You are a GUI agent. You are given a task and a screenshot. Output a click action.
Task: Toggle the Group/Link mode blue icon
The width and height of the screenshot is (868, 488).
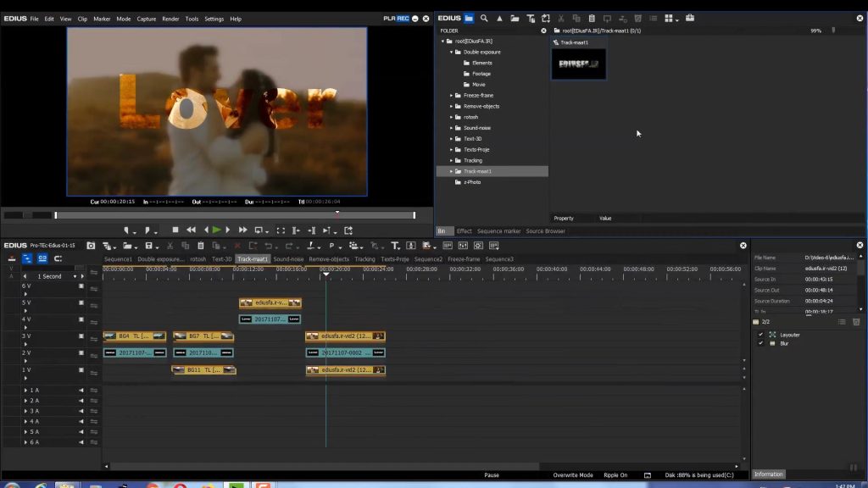(x=42, y=258)
